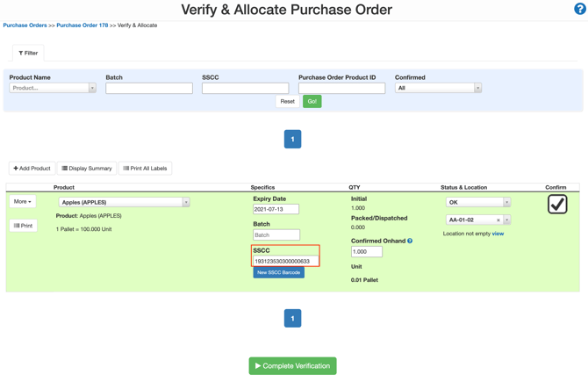The image size is (588, 382).
Task: Click Add Product plus button
Action: click(x=32, y=168)
